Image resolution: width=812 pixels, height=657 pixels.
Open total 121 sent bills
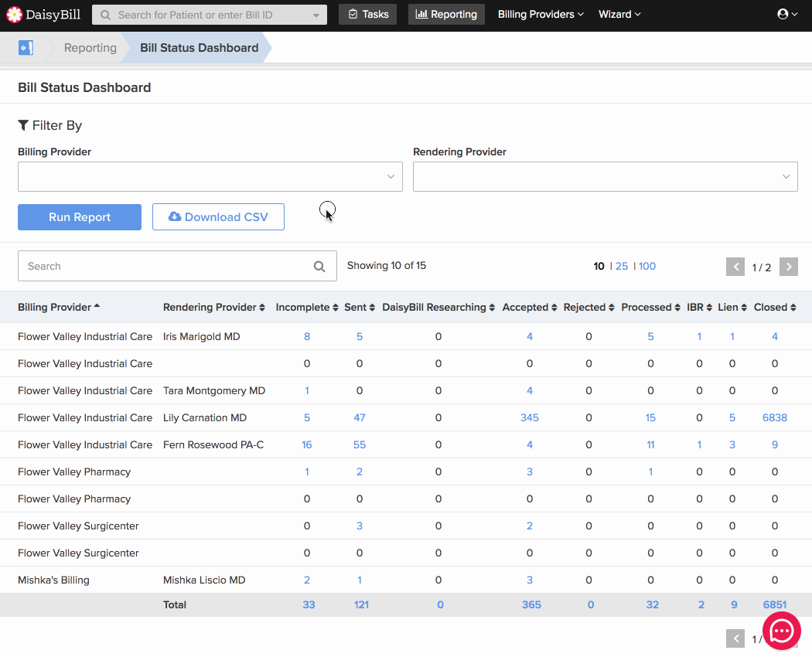tap(361, 604)
